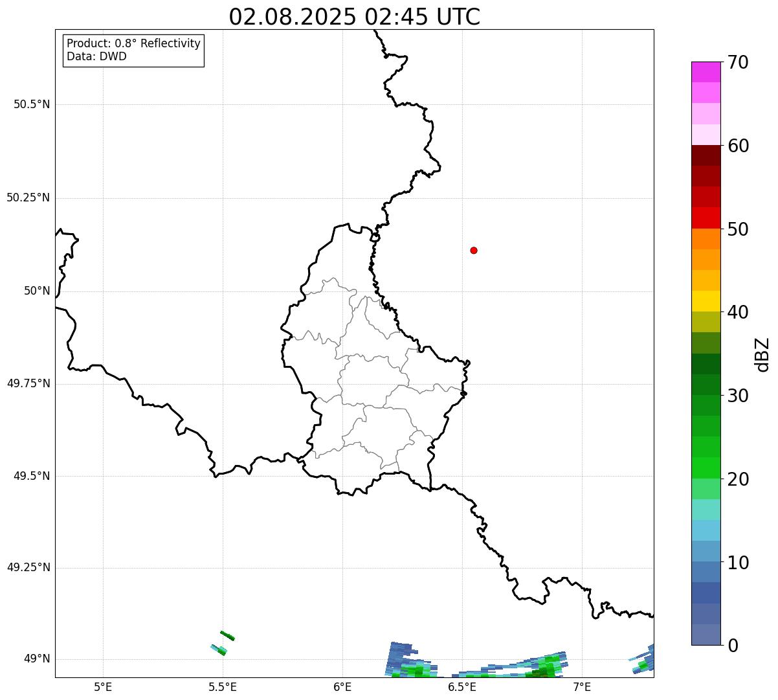
Task: Click the colorbar tick label 70
Action: pyautogui.click(x=738, y=62)
